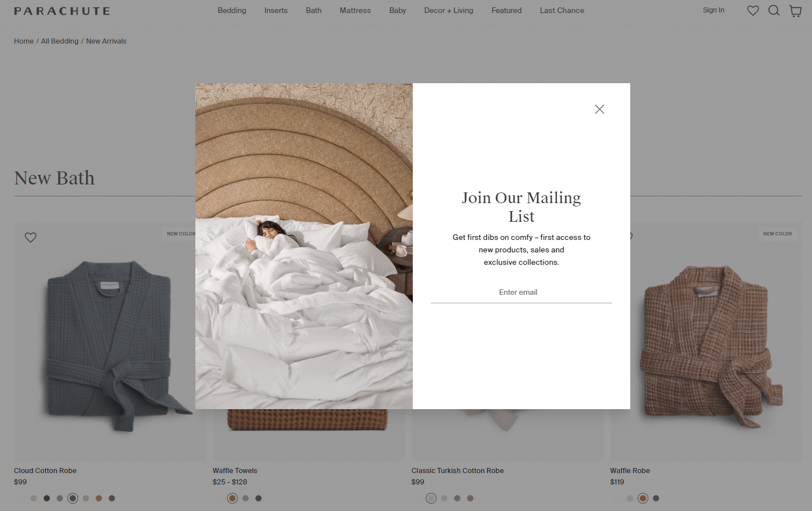Viewport: 812px width, 511px height.
Task: Click the Enter email field
Action: pyautogui.click(x=522, y=293)
